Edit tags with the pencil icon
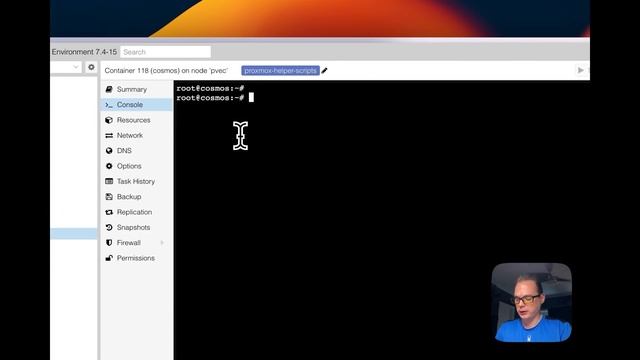The image size is (640, 360). 324,71
